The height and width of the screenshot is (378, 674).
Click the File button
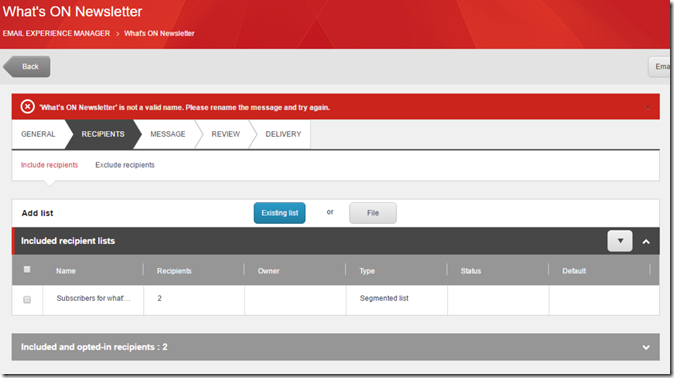[x=373, y=213]
